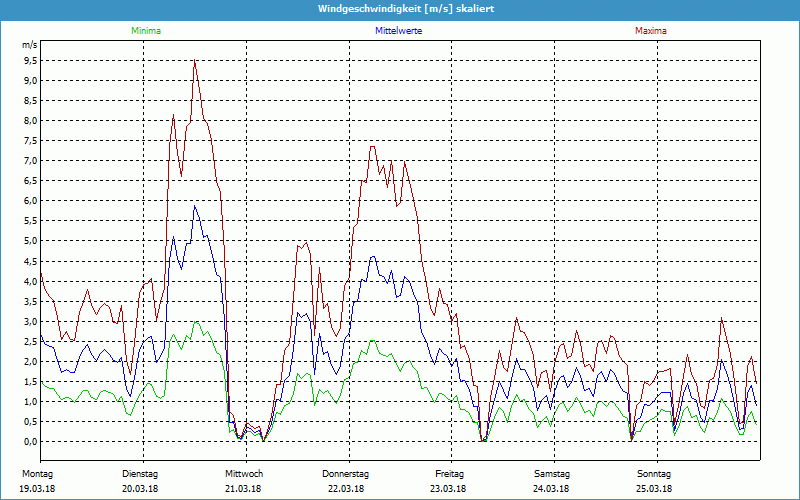The image size is (800, 500).
Task: Click the Freitag day label
Action: point(449,474)
